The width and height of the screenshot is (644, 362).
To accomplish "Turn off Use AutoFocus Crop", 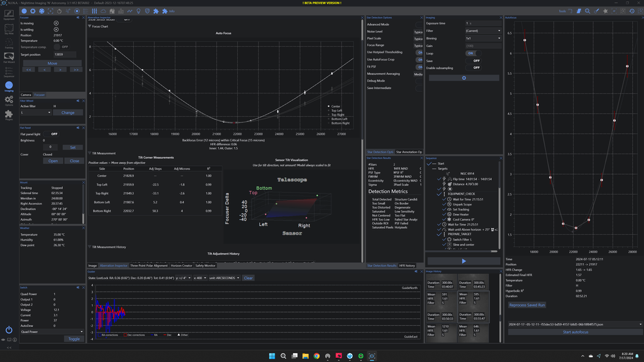I will pyautogui.click(x=419, y=60).
